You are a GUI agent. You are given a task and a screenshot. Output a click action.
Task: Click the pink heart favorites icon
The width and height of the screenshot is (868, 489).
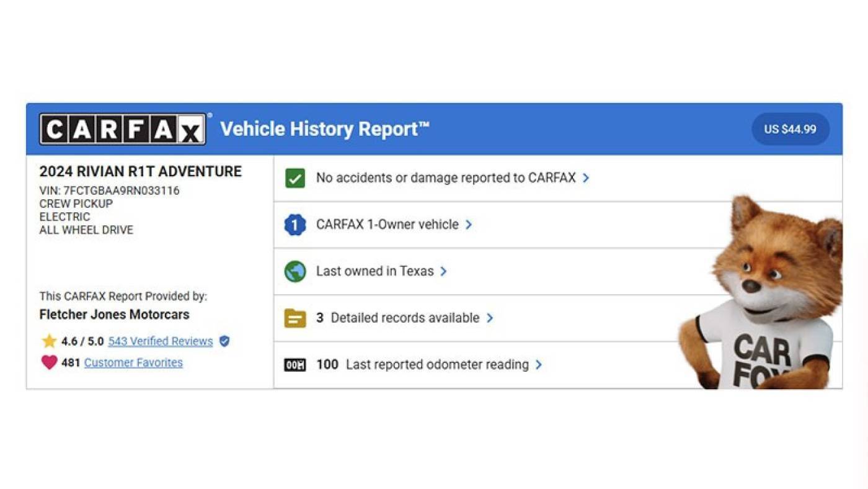click(x=49, y=362)
